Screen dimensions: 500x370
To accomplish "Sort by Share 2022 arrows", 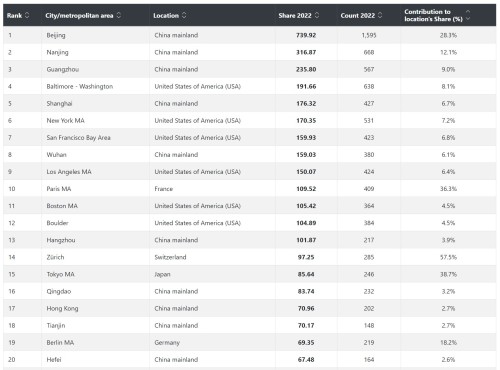I will tap(317, 15).
